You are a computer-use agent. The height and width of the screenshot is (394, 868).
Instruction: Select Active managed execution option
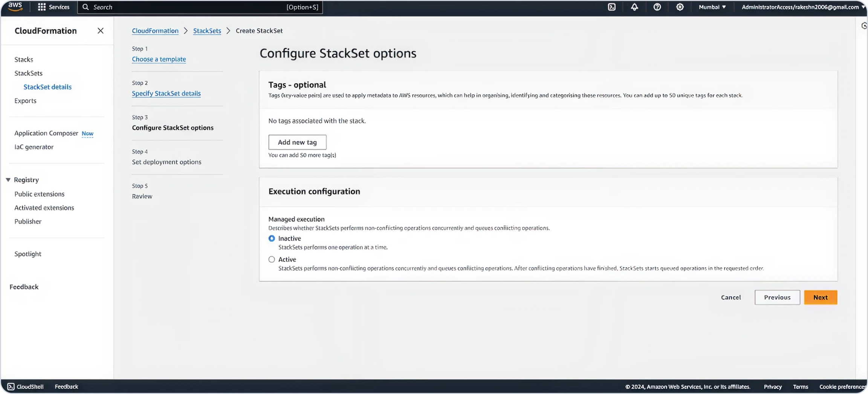point(272,259)
